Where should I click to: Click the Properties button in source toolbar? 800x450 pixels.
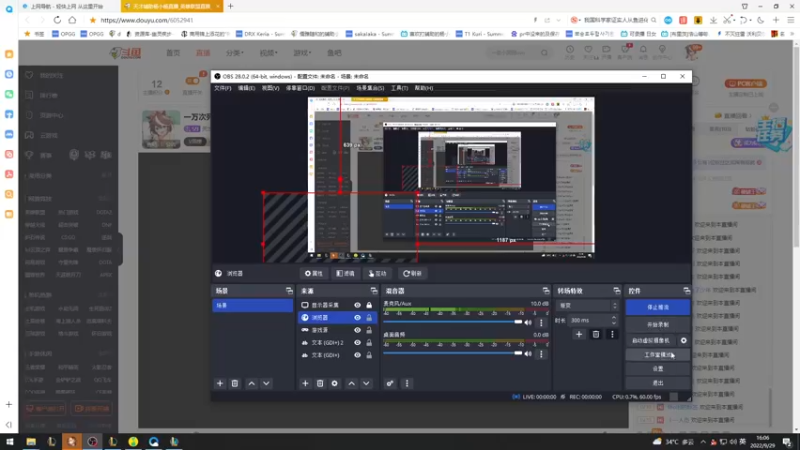coord(314,273)
